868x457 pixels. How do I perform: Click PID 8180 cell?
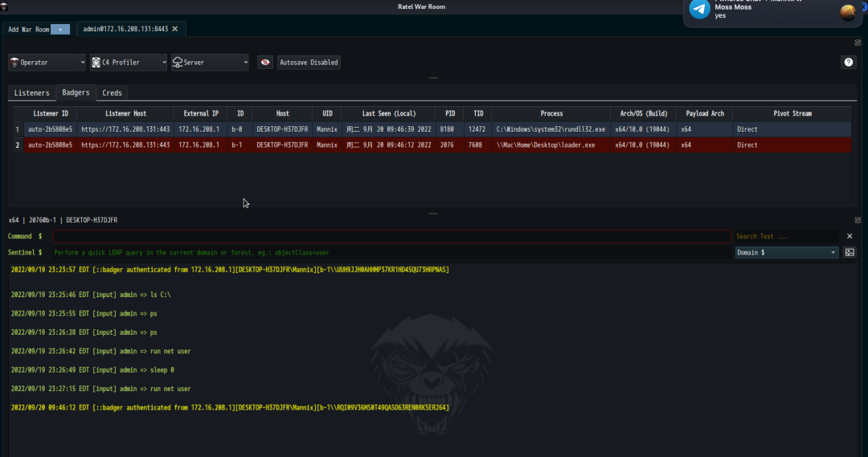[448, 129]
